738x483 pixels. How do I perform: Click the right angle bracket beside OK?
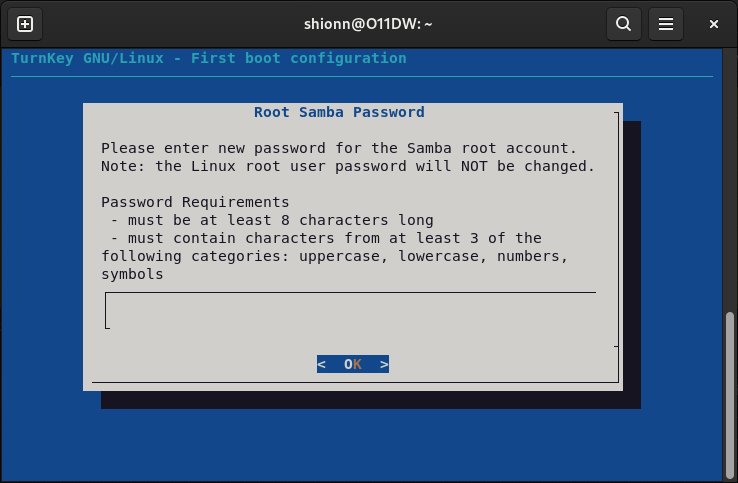[x=384, y=364]
